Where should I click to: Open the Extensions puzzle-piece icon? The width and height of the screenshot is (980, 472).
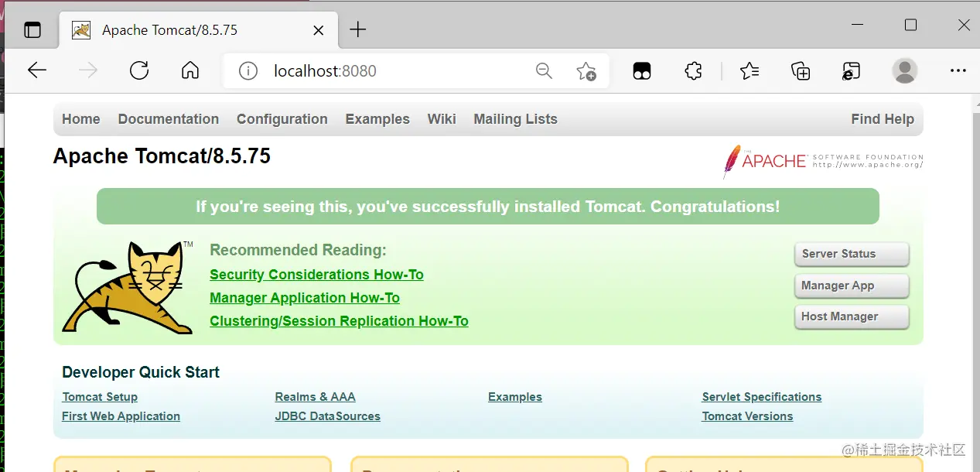tap(694, 71)
